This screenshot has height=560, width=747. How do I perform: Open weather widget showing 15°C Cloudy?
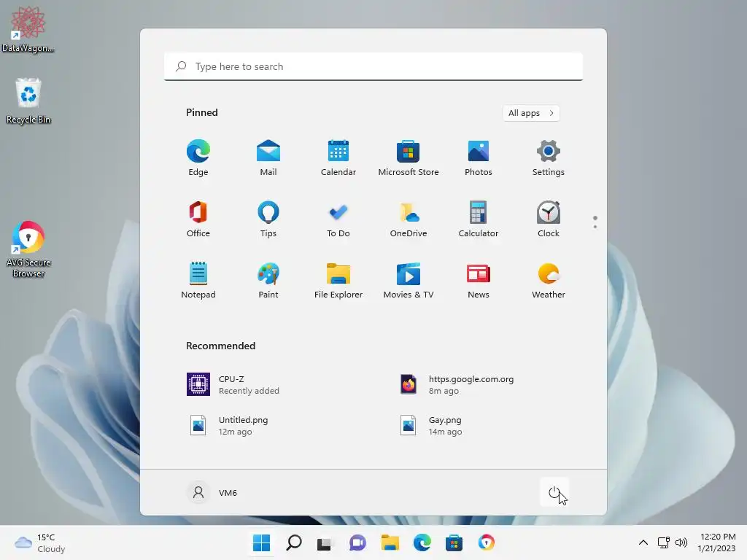click(40, 542)
